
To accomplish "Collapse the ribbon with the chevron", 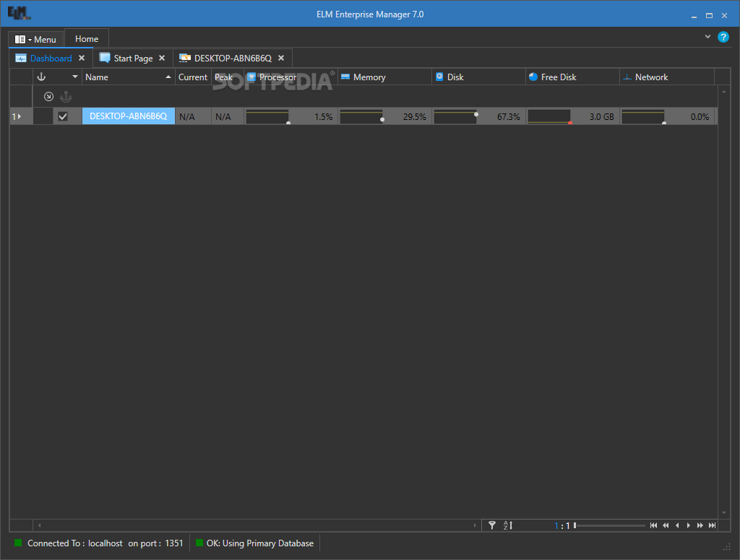I will tap(707, 36).
